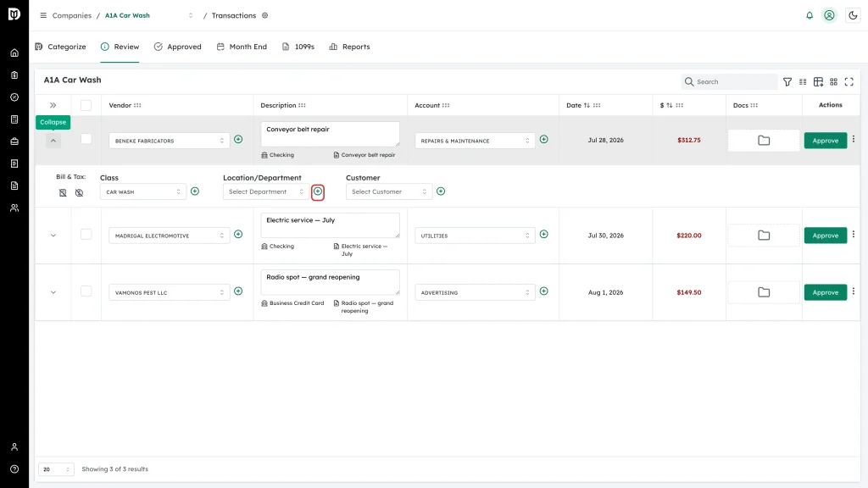Open docs folder for Conveyor belt repair
Screen dimensions: 868x488
764,141
